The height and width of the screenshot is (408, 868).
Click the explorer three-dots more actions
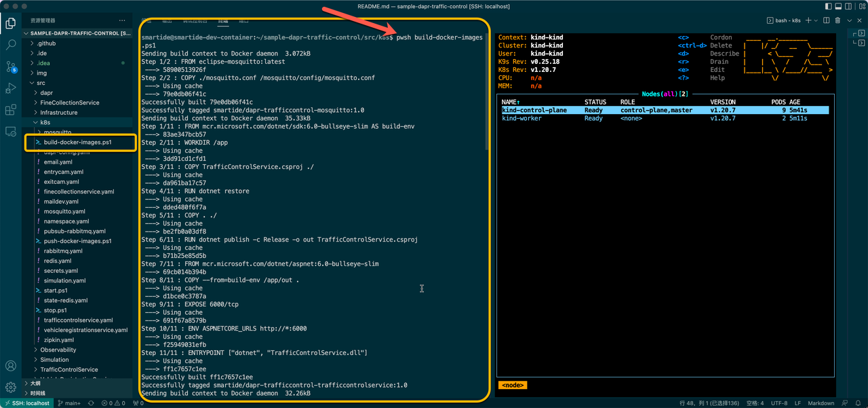point(122,20)
